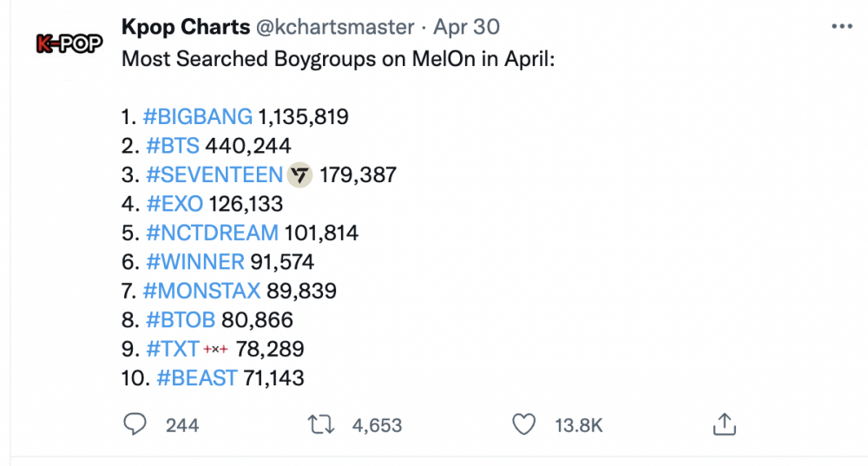This screenshot has width=868, height=466.
Task: Retweet this post using the arrows icon
Action: tap(323, 424)
